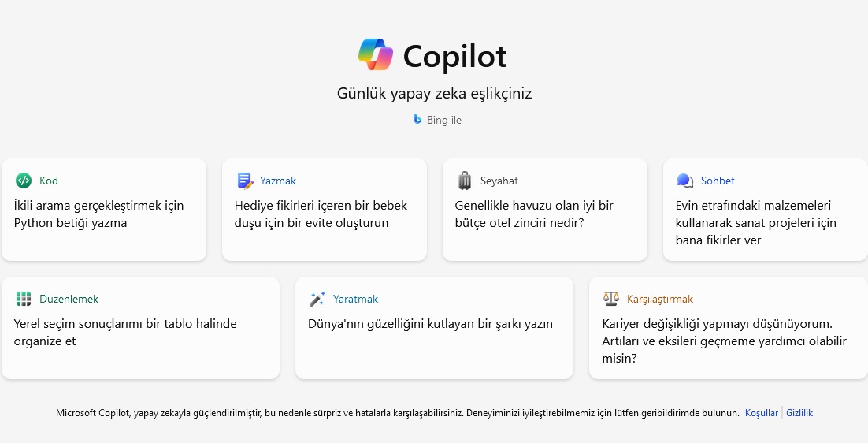Click the blue Bing logo icon
The height and width of the screenshot is (443, 868).
(x=417, y=119)
